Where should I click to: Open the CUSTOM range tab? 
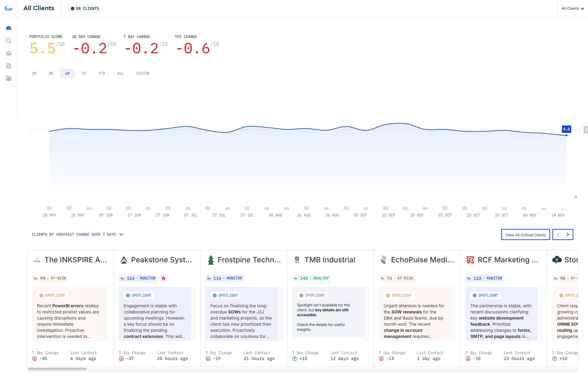pos(143,73)
